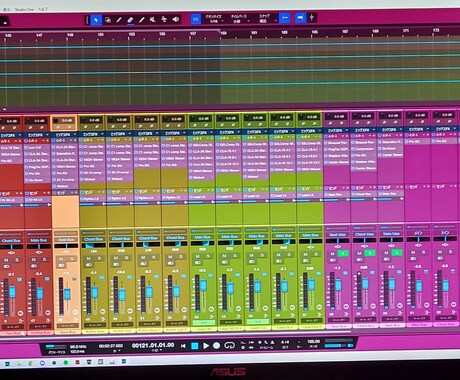Viewport: 460px width, 380px height.
Task: Toggle power of Saturation K insert
Action: (54, 153)
